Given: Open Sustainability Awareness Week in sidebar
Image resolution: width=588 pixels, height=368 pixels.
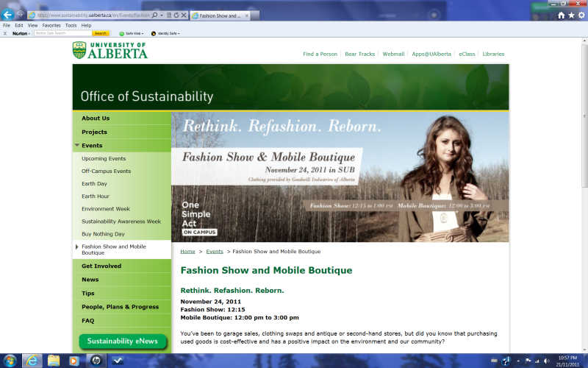Looking at the screenshot, I should (x=121, y=222).
